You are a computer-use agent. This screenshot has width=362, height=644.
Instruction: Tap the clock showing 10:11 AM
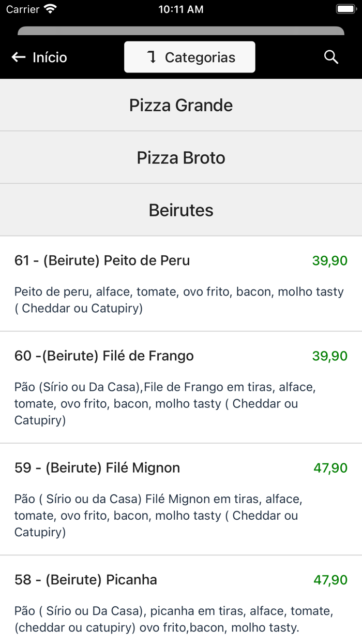[181, 8]
